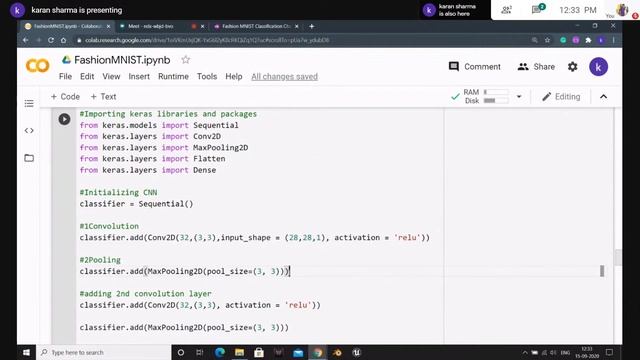This screenshot has width=640, height=360.
Task: Open Editing mode selector
Action: (561, 97)
